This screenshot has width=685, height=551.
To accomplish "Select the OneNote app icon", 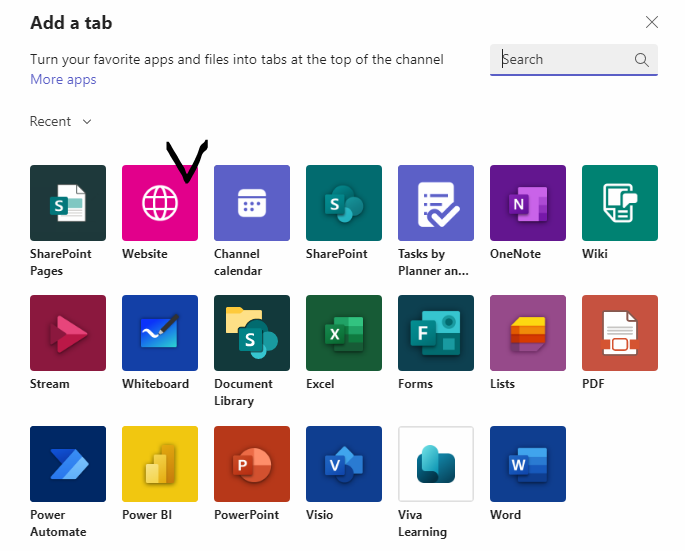I will pyautogui.click(x=528, y=203).
